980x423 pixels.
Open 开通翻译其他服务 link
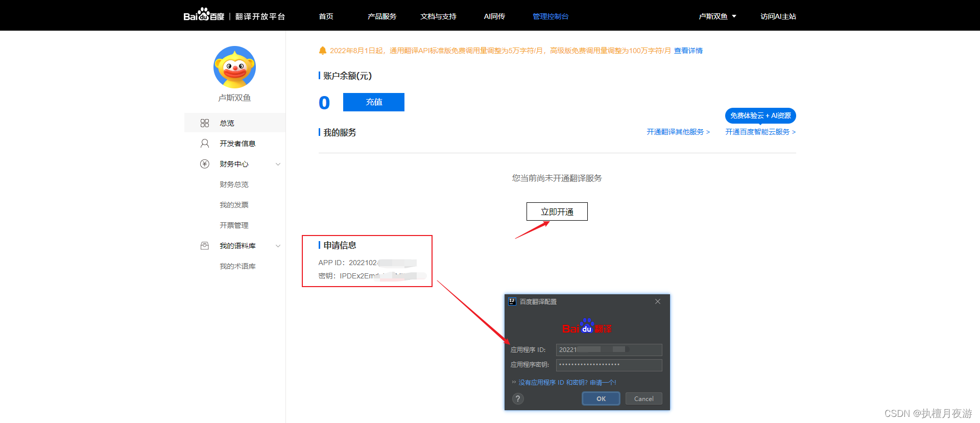pyautogui.click(x=678, y=132)
